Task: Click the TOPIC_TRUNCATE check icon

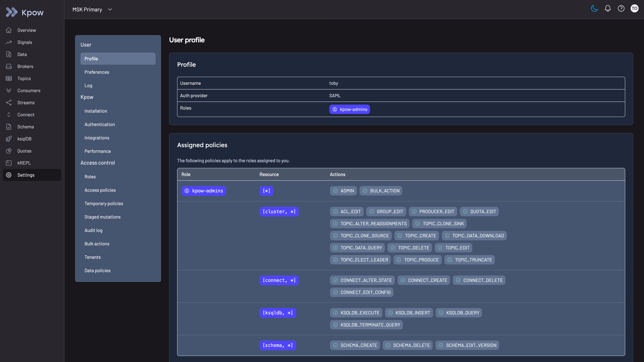Action: (450, 260)
